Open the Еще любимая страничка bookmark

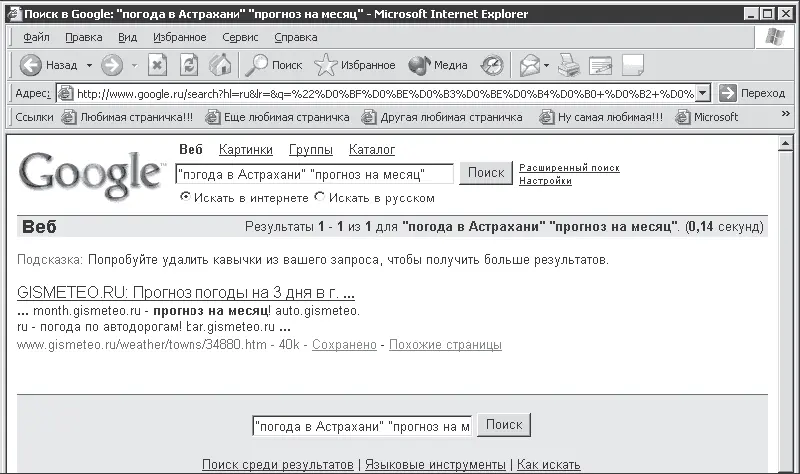[278, 117]
